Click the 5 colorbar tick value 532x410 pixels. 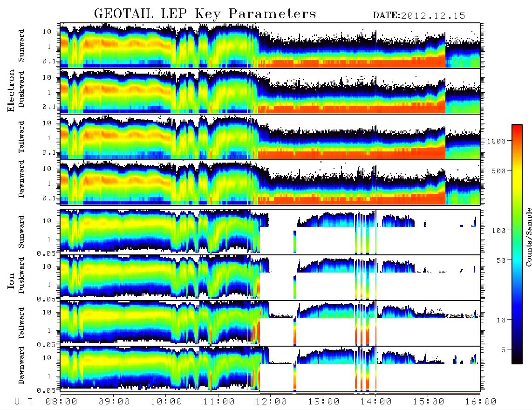pos(504,350)
